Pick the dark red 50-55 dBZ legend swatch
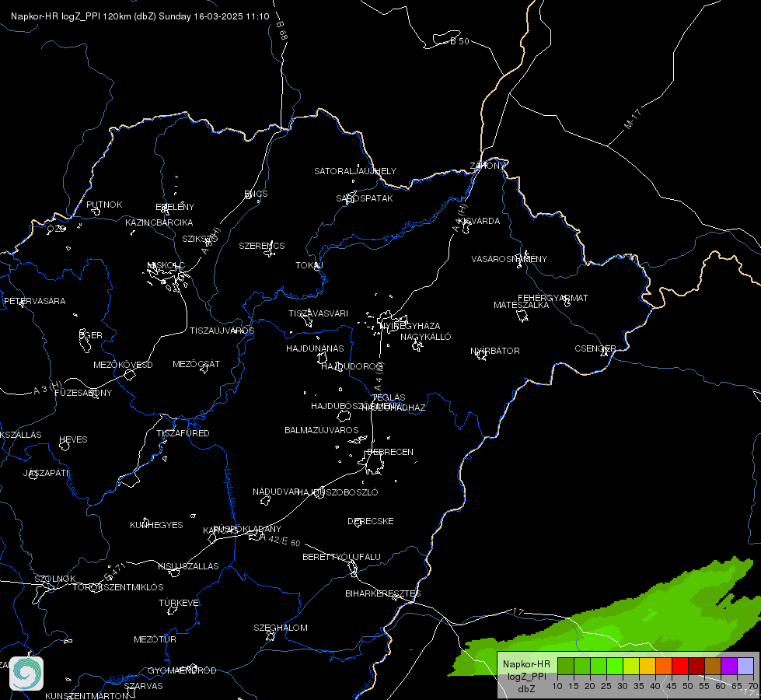761x700 pixels. tap(696, 667)
